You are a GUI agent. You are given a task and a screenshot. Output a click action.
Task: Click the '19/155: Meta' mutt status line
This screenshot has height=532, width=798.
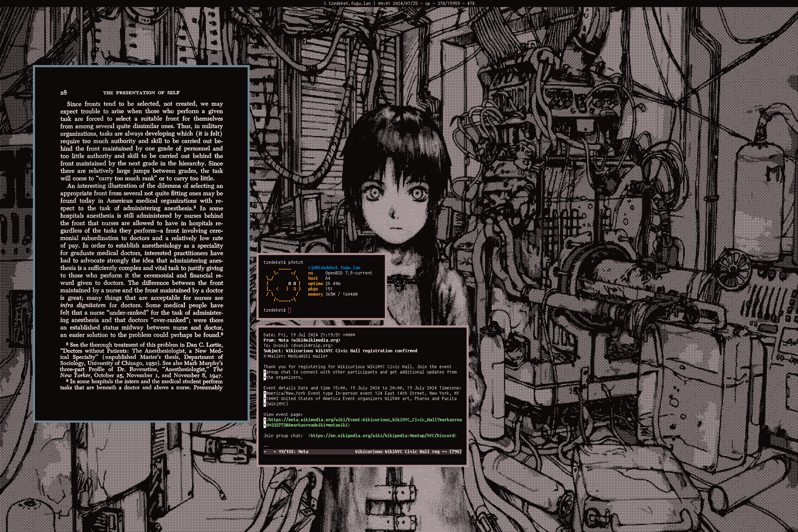point(293,452)
